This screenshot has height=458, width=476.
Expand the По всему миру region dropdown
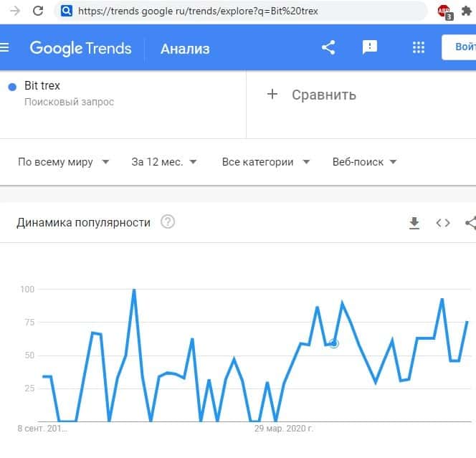(x=64, y=162)
